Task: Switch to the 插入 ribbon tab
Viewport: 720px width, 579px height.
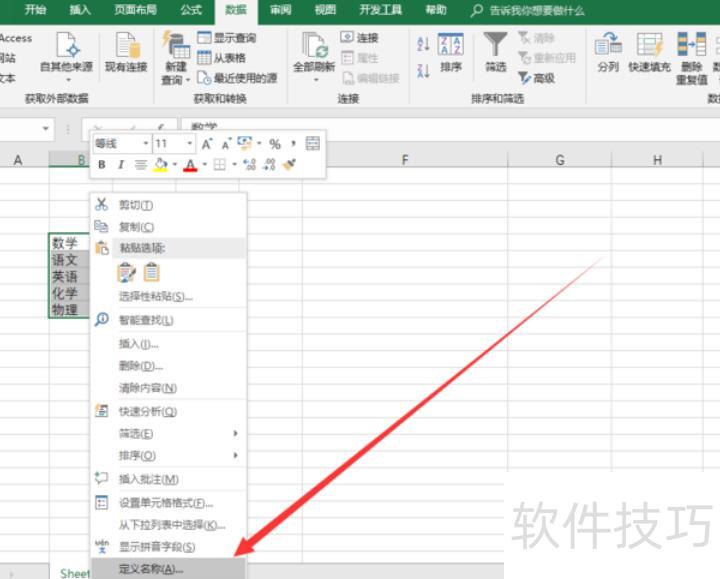Action: point(80,10)
